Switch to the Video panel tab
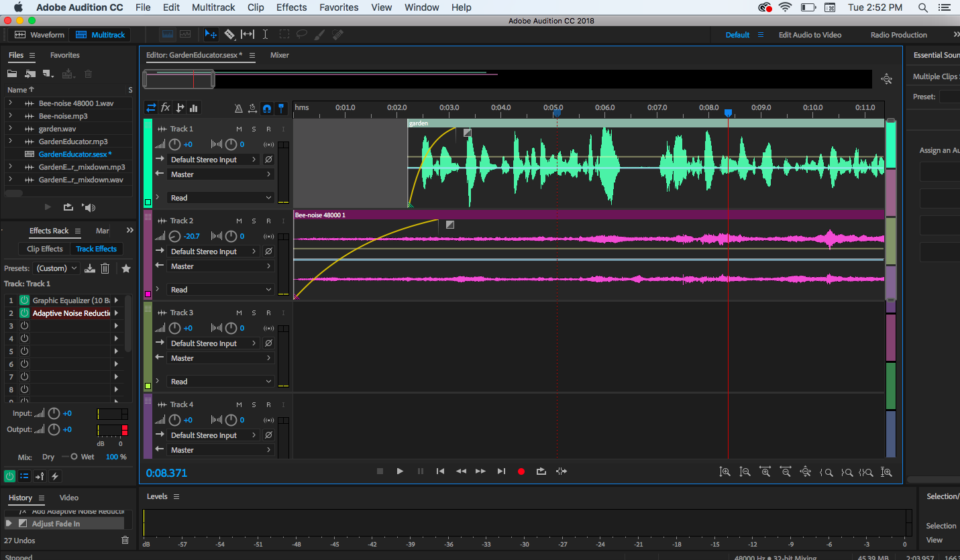 pyautogui.click(x=69, y=498)
